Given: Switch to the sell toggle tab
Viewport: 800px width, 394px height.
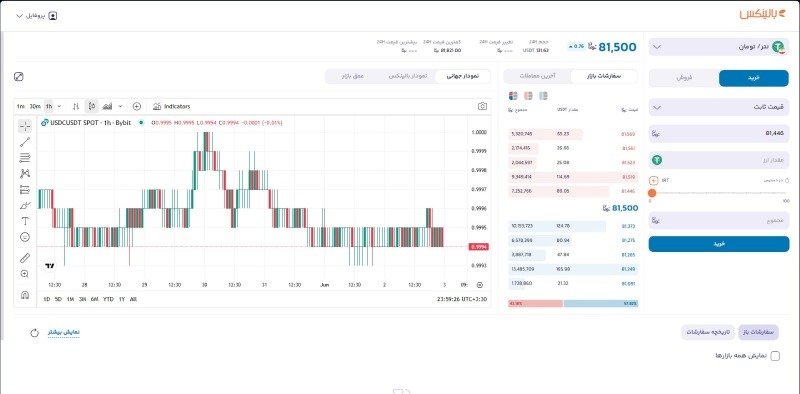Looking at the screenshot, I should 684,78.
